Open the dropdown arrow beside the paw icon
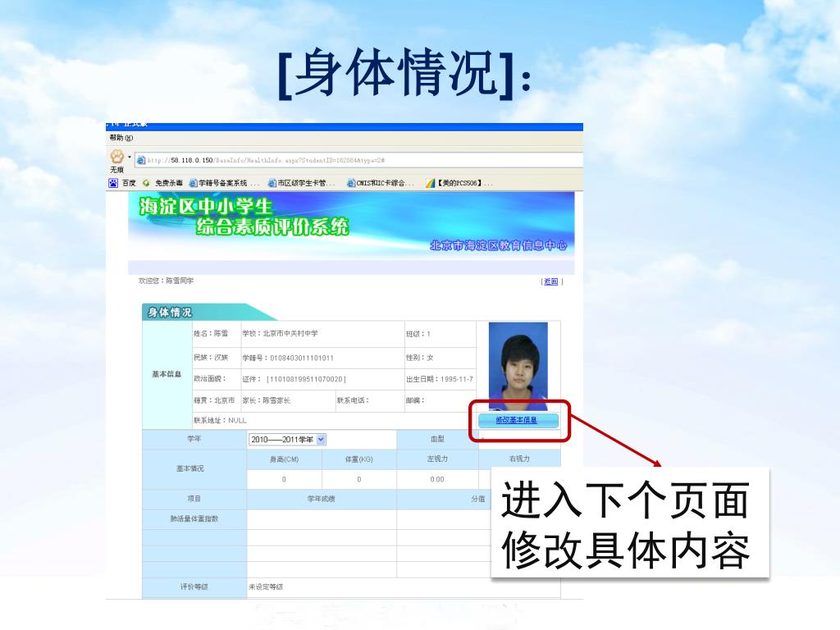Image resolution: width=840 pixels, height=630 pixels. coord(129,157)
